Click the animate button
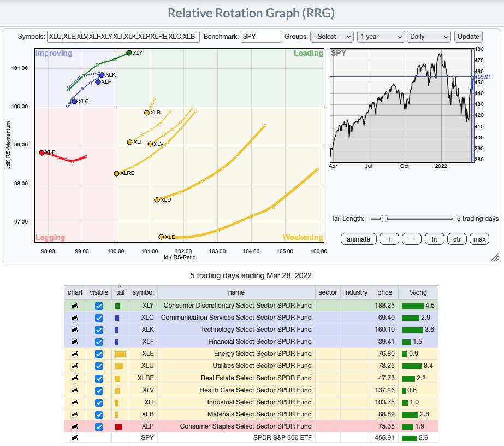The height and width of the screenshot is (446, 504). tap(358, 239)
